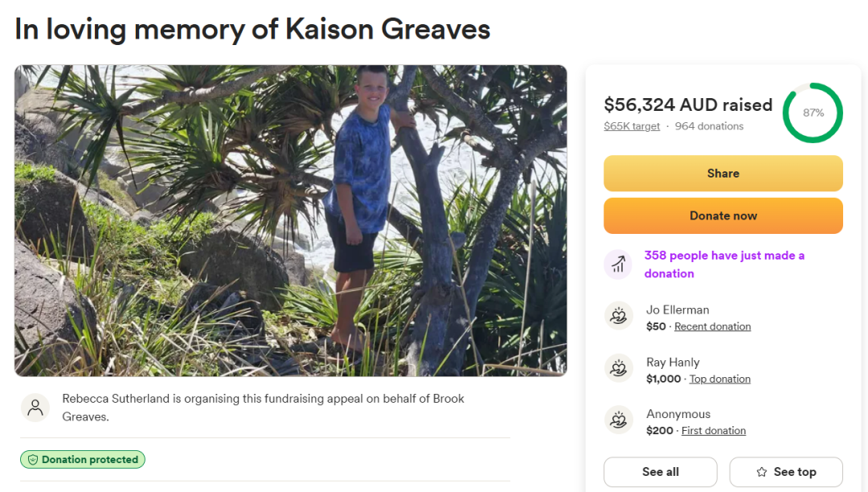Click the 964 donations count

tap(709, 126)
